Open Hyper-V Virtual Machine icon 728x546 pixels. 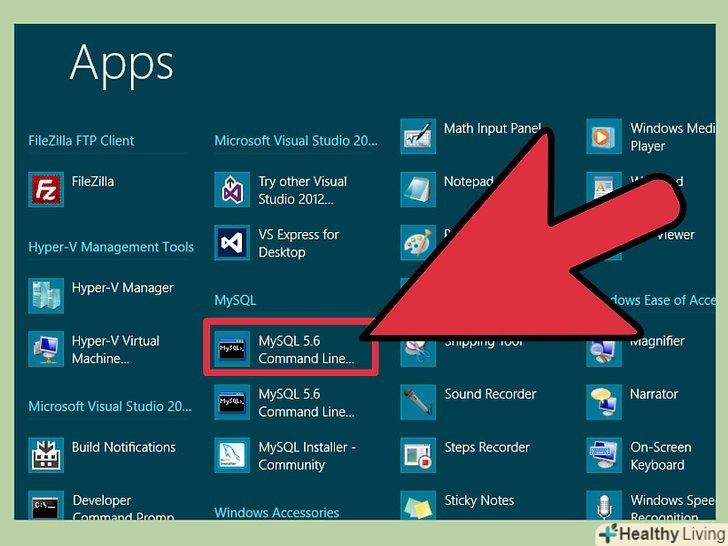46,349
